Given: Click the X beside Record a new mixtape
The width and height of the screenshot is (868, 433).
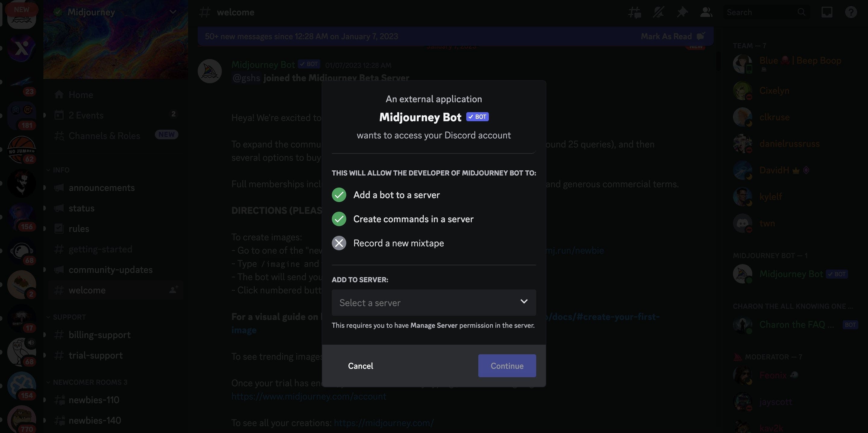Looking at the screenshot, I should [x=339, y=243].
